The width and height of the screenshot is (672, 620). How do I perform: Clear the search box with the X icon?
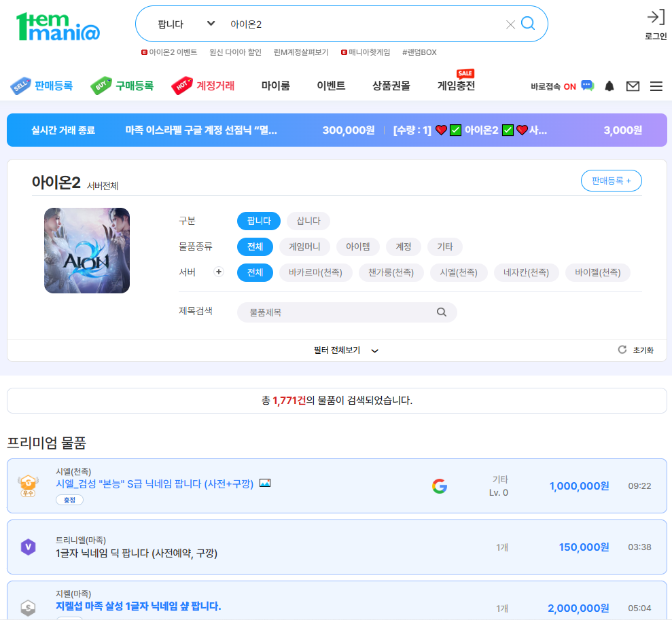pos(510,24)
